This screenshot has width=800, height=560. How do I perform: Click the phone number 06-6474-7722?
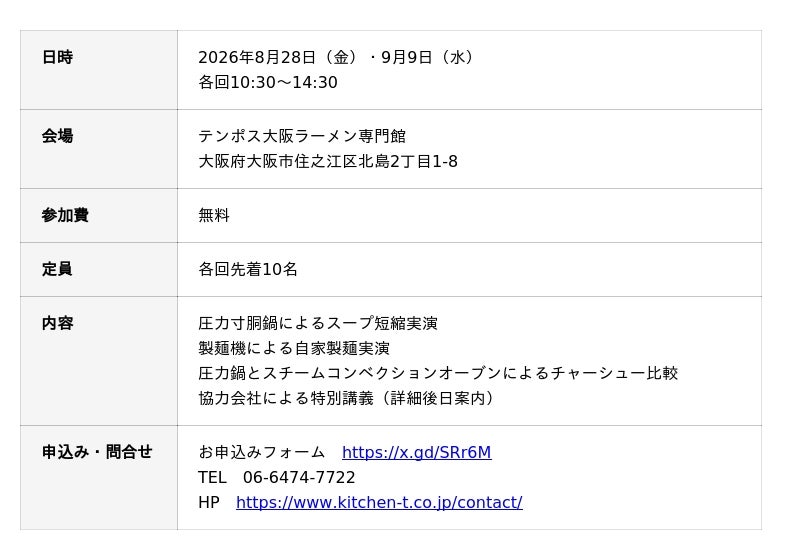click(299, 477)
